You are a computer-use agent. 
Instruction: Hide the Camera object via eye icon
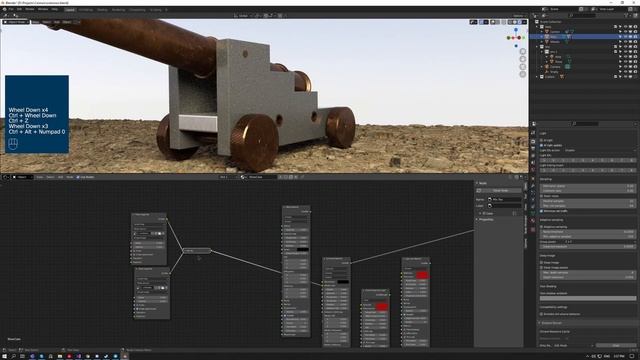(625, 67)
